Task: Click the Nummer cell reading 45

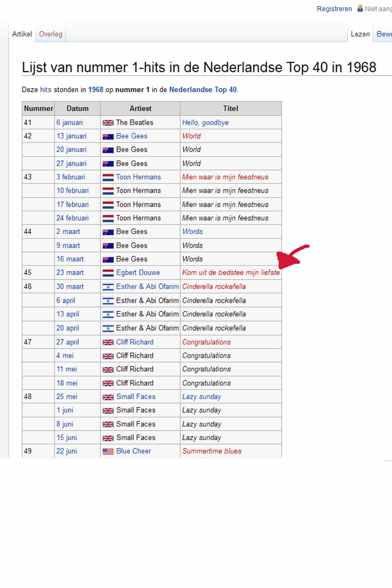Action: click(x=38, y=272)
